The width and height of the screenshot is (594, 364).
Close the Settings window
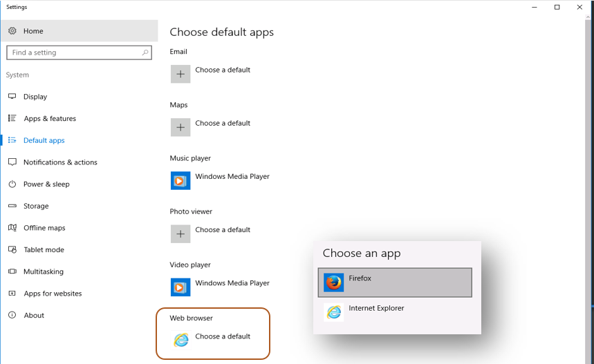(x=579, y=7)
